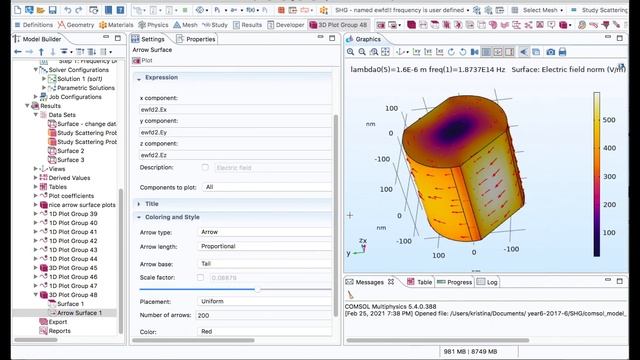Open Help with the question mark icon

[120, 10]
